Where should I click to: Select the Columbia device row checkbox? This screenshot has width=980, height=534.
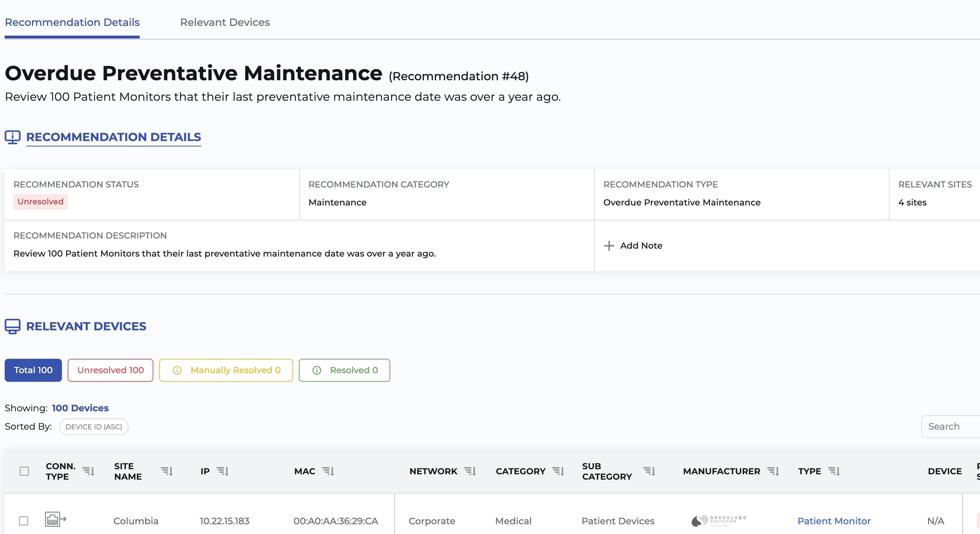coord(24,521)
